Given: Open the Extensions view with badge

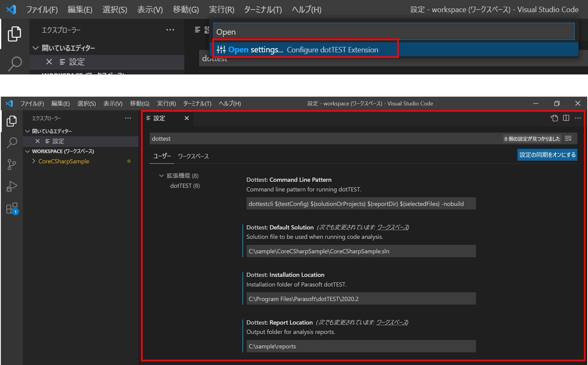Looking at the screenshot, I should click(x=12, y=208).
